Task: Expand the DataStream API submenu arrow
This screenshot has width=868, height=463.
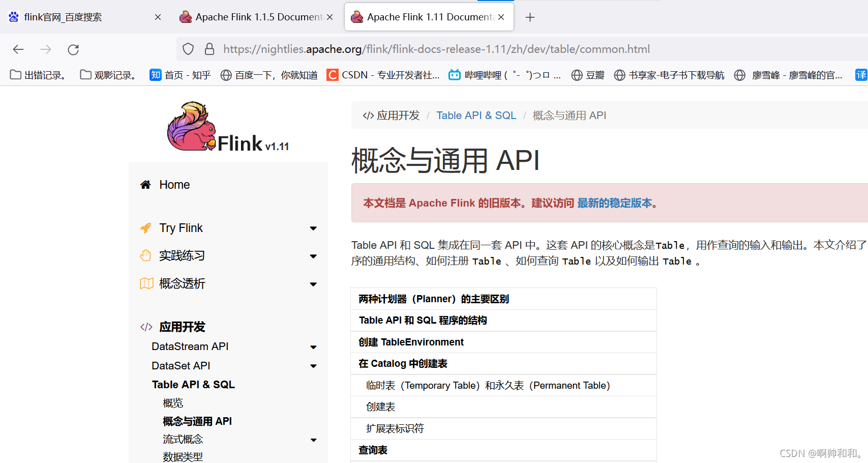Action: coord(313,347)
